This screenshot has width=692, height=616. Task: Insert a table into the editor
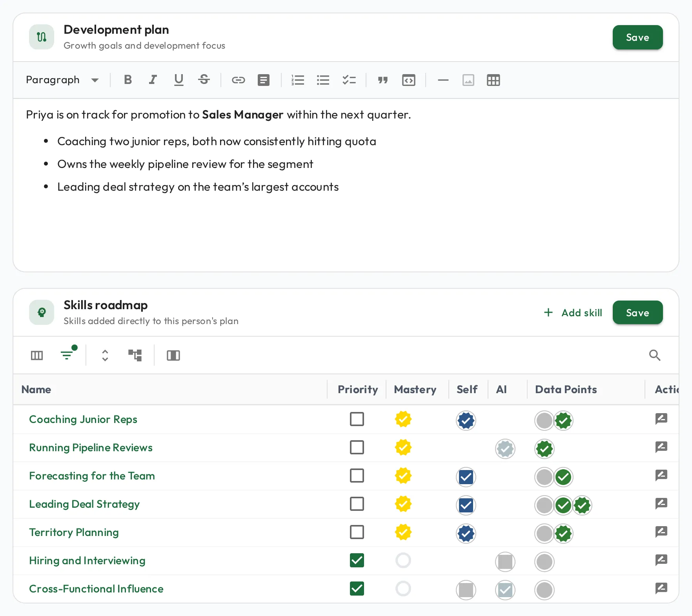[x=494, y=80]
